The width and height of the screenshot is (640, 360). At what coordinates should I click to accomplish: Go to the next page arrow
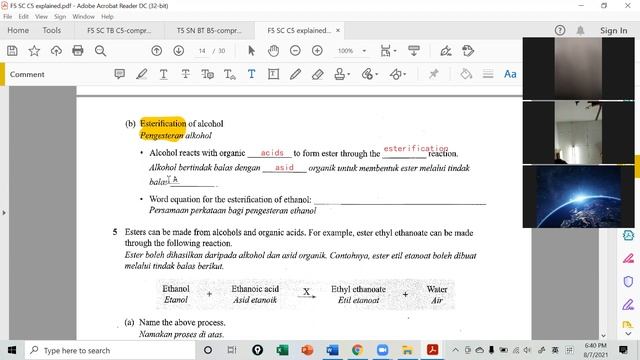point(178,51)
